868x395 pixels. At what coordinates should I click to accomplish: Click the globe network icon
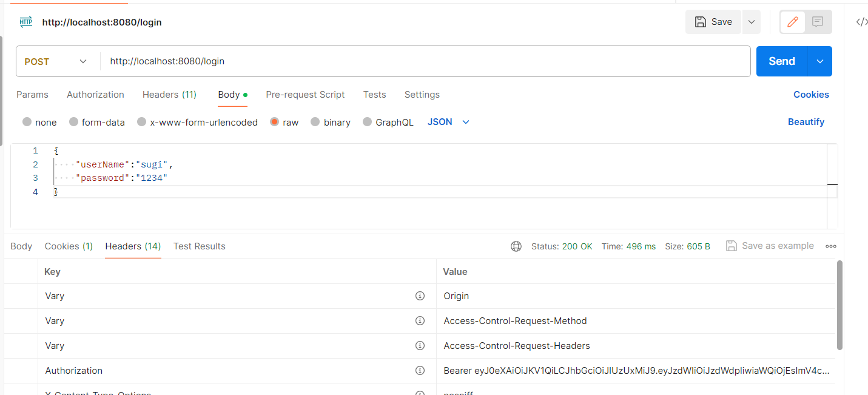[516, 246]
